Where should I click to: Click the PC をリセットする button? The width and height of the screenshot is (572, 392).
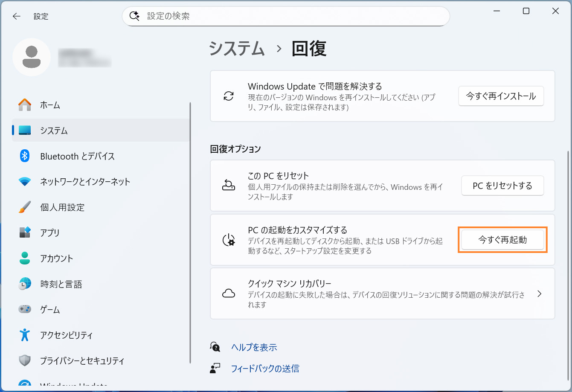[502, 186]
